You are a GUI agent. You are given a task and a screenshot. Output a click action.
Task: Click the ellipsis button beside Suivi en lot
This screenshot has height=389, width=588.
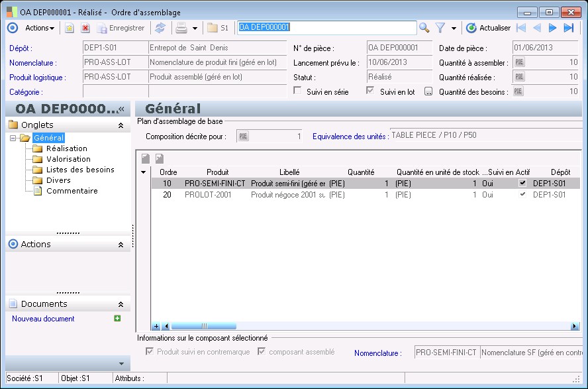[428, 91]
